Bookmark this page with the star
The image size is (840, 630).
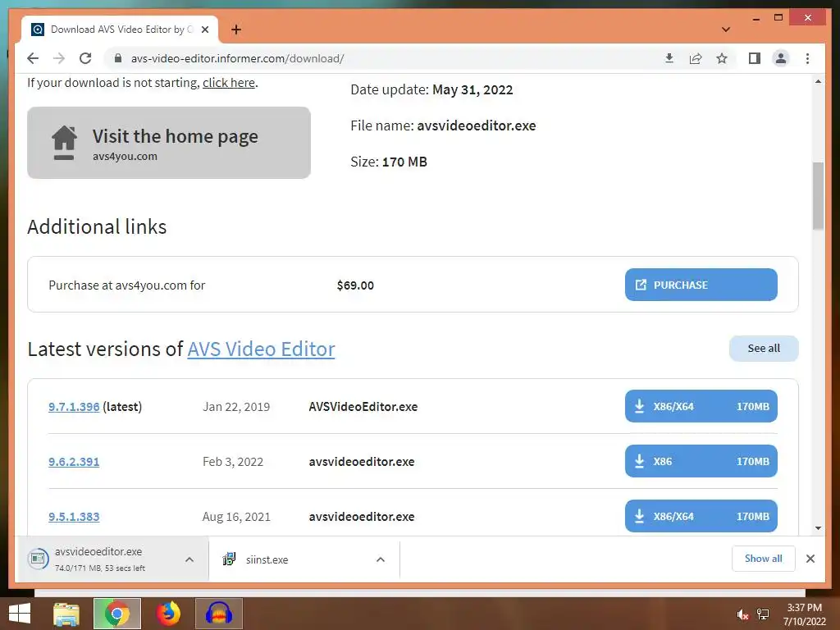tap(722, 58)
